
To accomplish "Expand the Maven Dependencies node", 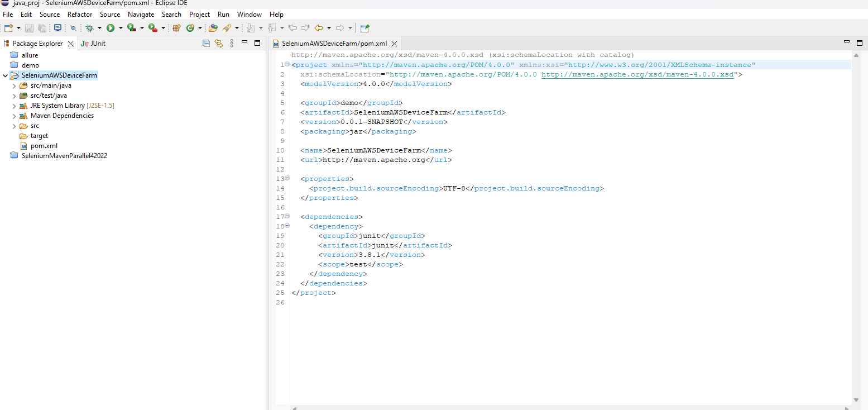I will [15, 116].
